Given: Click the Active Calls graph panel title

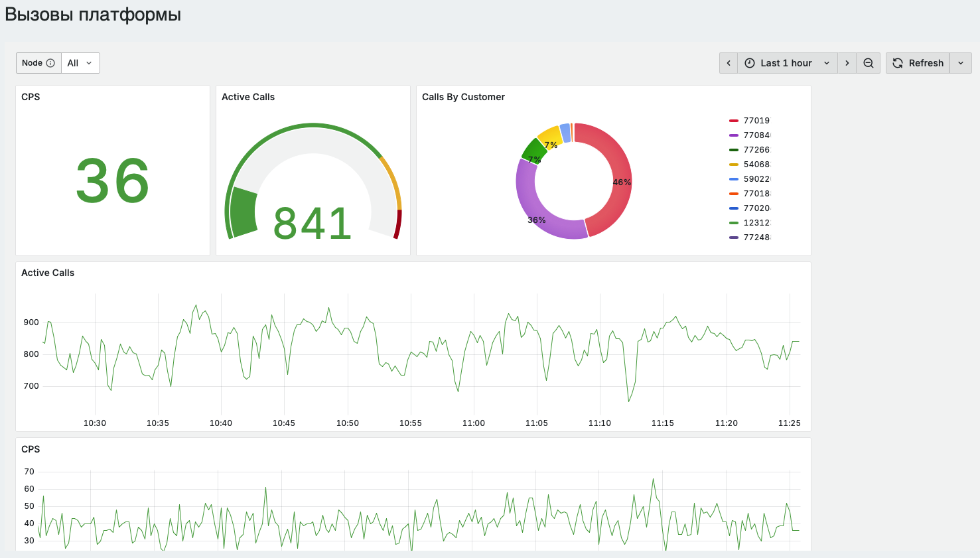Looking at the screenshot, I should 48,273.
